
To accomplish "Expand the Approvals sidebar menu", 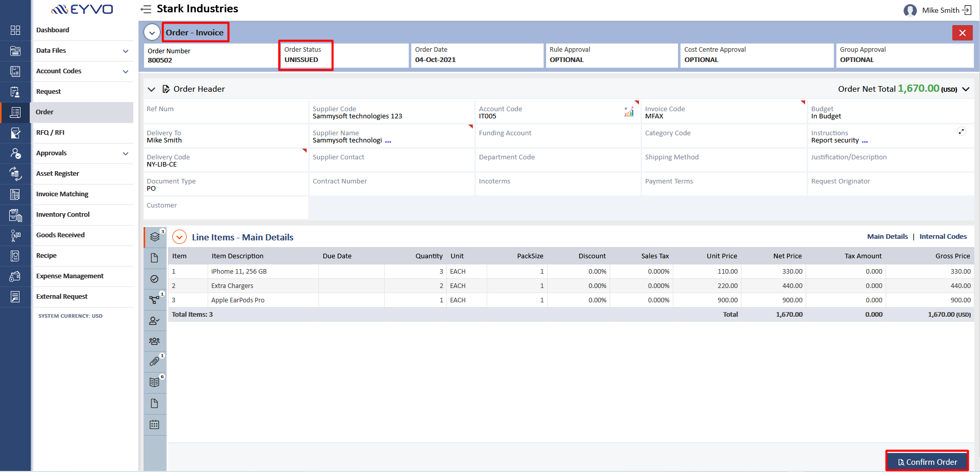I will coord(126,153).
